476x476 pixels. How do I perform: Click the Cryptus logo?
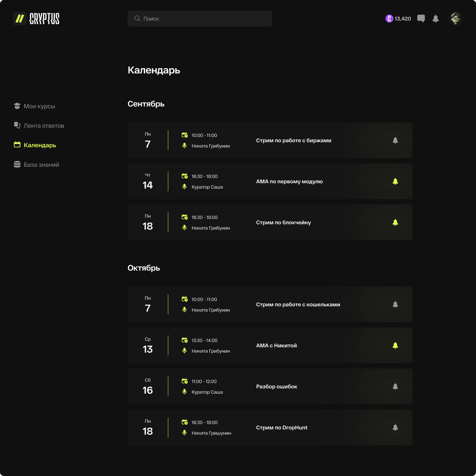36,19
